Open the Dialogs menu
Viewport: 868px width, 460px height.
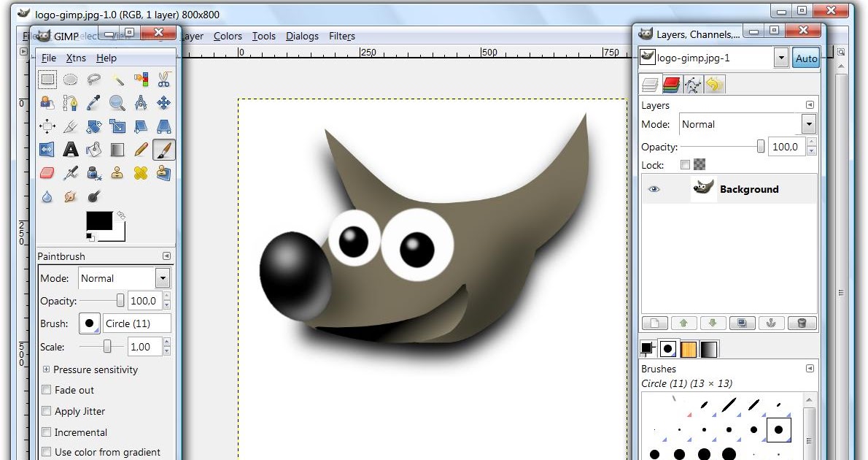[302, 36]
